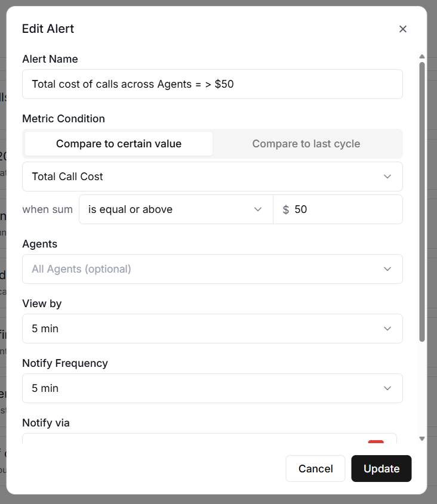Click the scroll-up arrow of the dialog
The height and width of the screenshot is (504, 437).
tap(422, 57)
